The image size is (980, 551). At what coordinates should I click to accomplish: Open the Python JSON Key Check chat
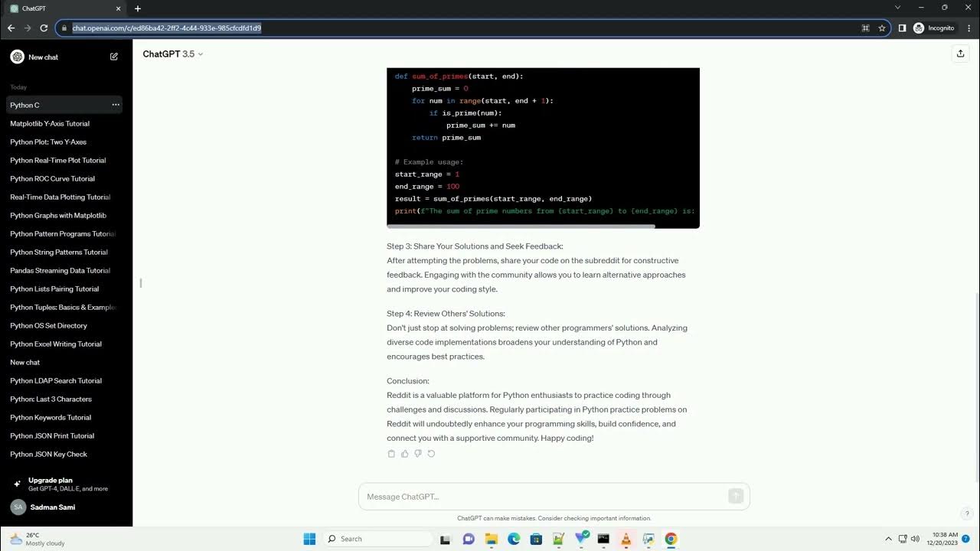64,454
